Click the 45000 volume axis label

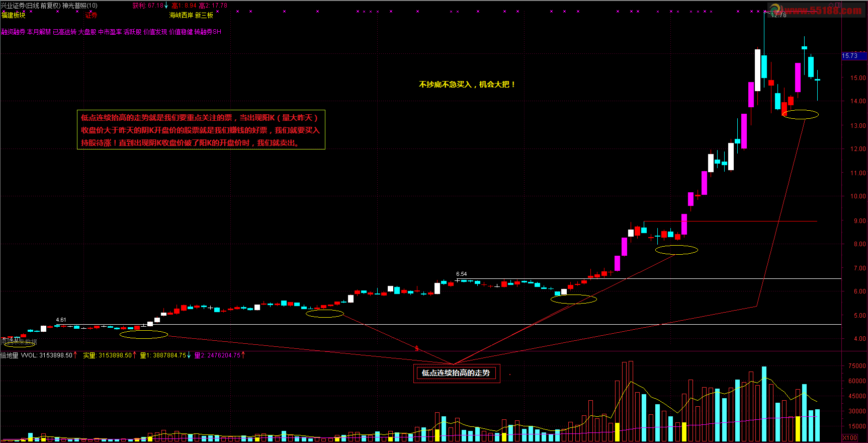(x=857, y=396)
